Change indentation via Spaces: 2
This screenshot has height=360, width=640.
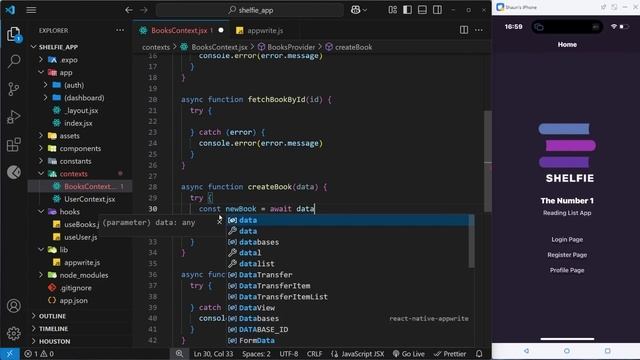click(x=256, y=354)
